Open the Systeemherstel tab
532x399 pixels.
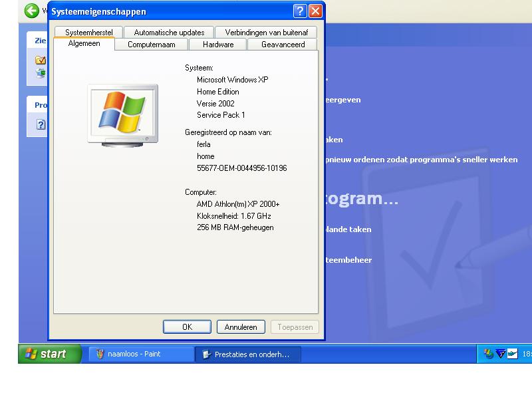88,32
